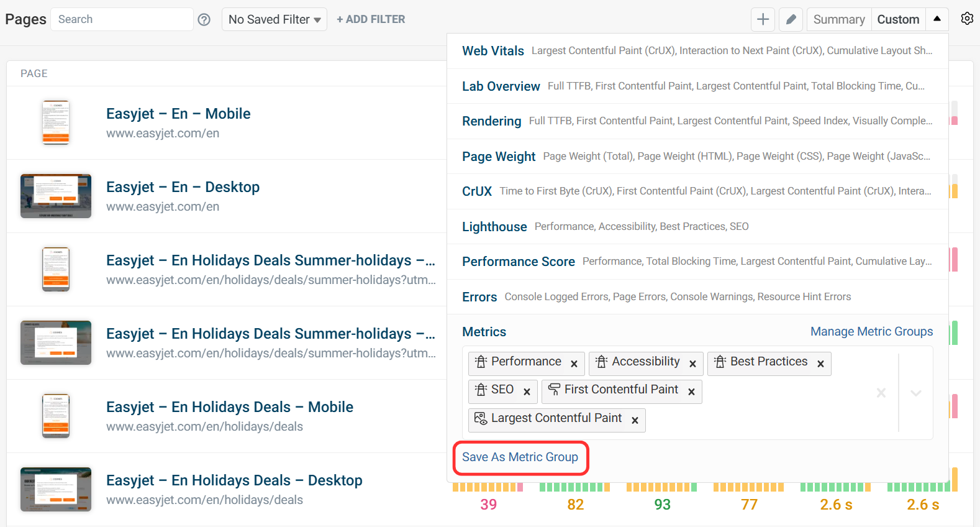Click Save As Metric Group
This screenshot has width=980, height=527.
pyautogui.click(x=520, y=457)
